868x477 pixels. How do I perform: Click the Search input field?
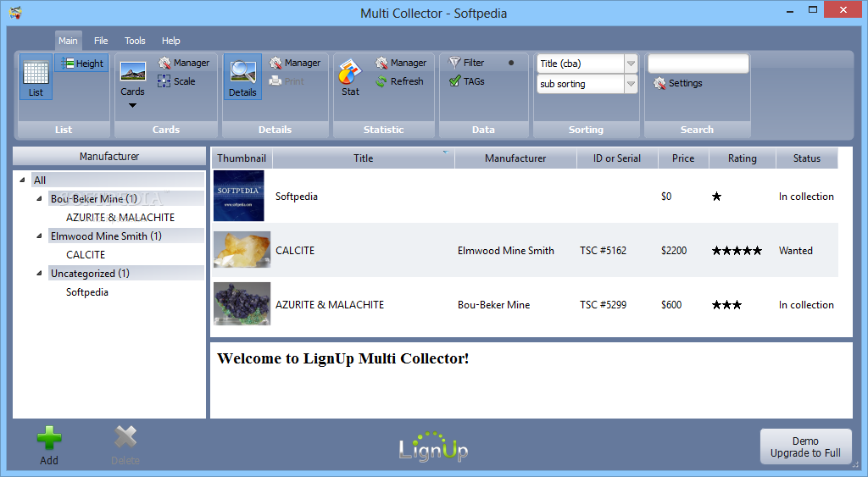pos(698,64)
